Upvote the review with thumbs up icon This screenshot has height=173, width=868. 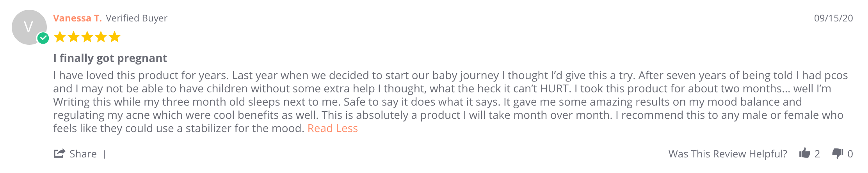804,153
